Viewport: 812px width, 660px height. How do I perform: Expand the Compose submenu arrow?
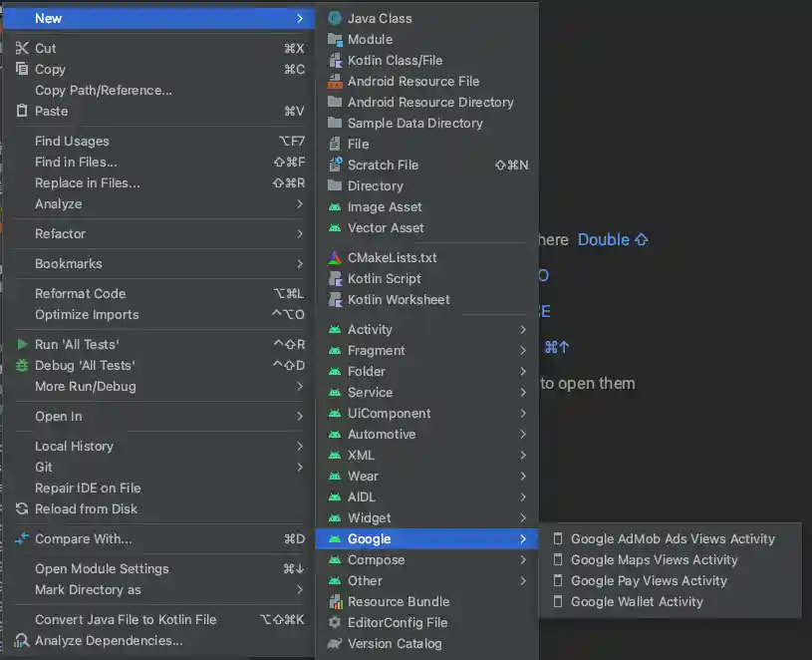click(x=522, y=559)
